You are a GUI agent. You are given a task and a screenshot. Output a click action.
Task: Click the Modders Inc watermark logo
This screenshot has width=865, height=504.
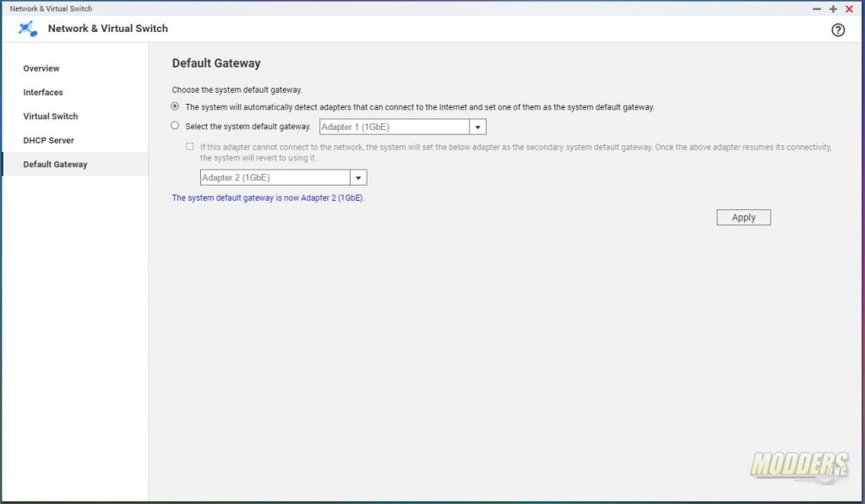(x=799, y=466)
